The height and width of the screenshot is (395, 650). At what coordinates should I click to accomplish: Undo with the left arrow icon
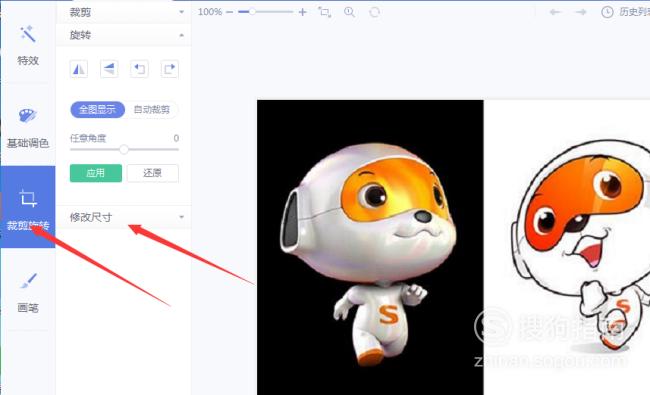(x=555, y=12)
